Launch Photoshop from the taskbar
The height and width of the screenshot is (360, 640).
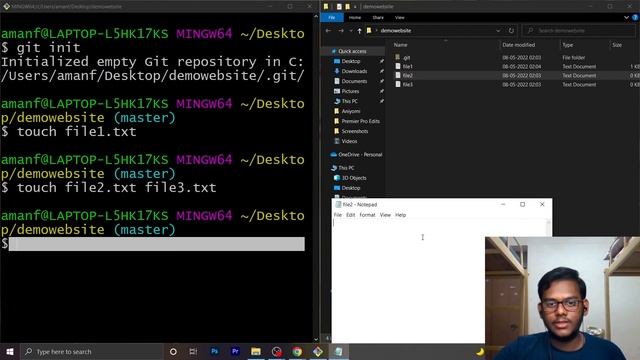coord(214,351)
